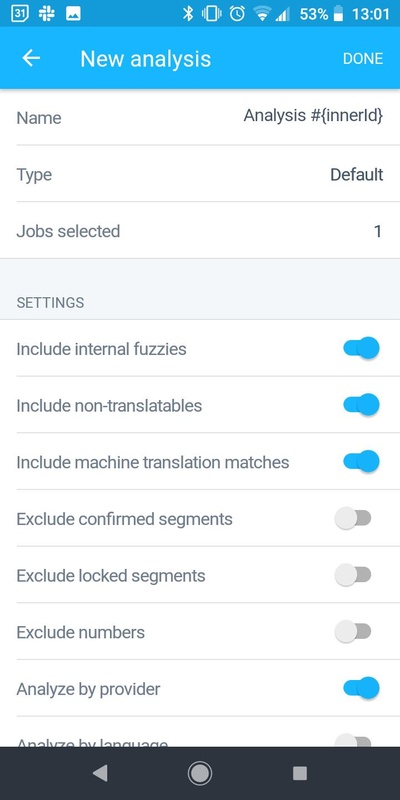Tap the Bluetooth status icon
The image size is (400, 800).
click(x=188, y=14)
